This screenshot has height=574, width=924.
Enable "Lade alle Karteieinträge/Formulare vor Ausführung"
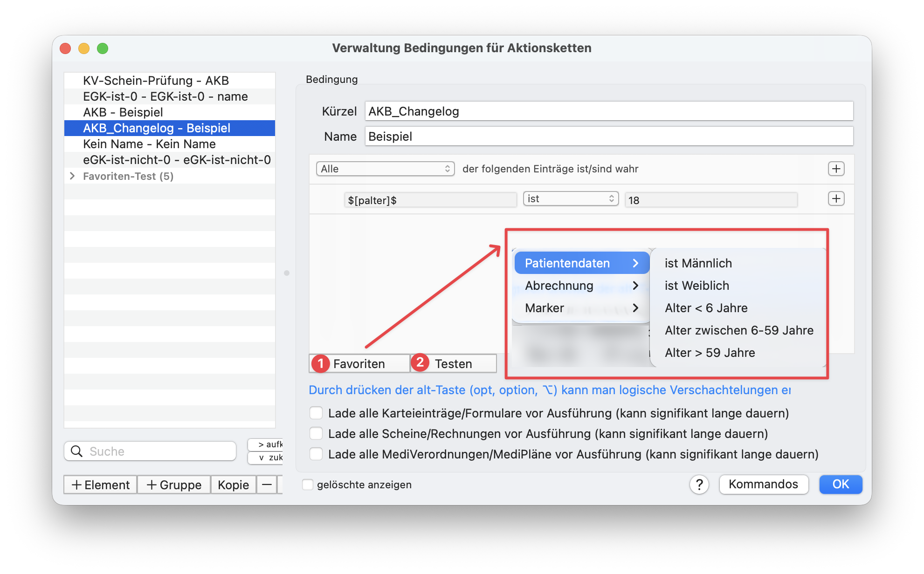point(316,413)
